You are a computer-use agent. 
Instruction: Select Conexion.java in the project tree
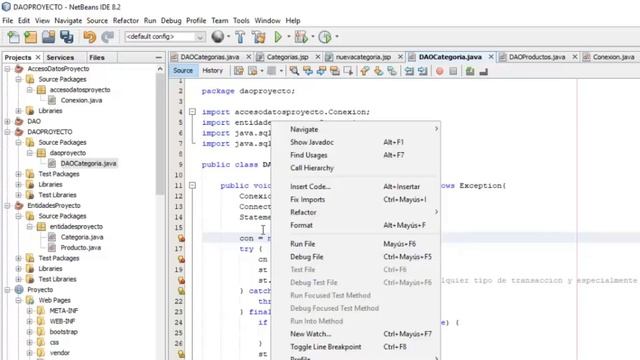click(x=81, y=100)
